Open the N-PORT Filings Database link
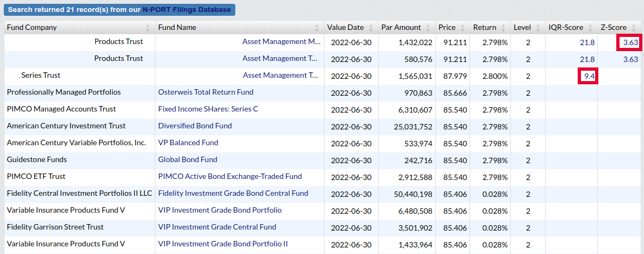Image resolution: width=644 pixels, height=254 pixels. (x=186, y=10)
